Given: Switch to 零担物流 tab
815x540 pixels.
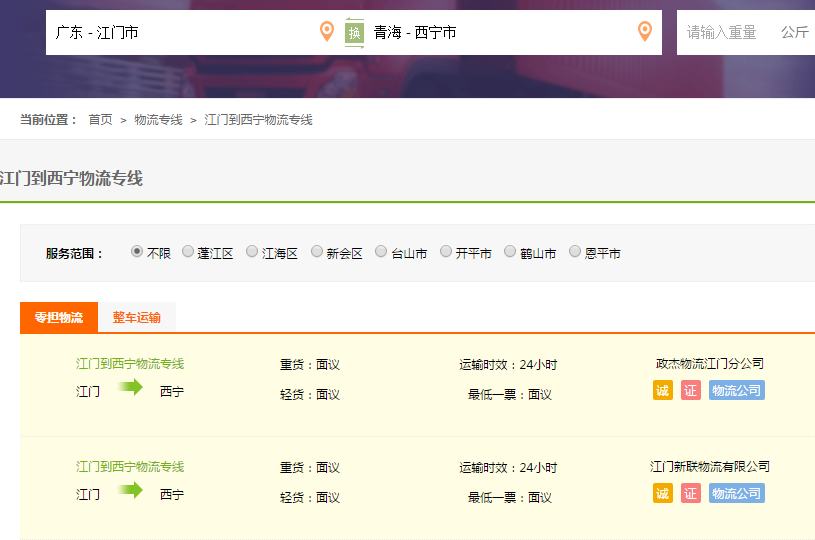Looking at the screenshot, I should [x=59, y=318].
